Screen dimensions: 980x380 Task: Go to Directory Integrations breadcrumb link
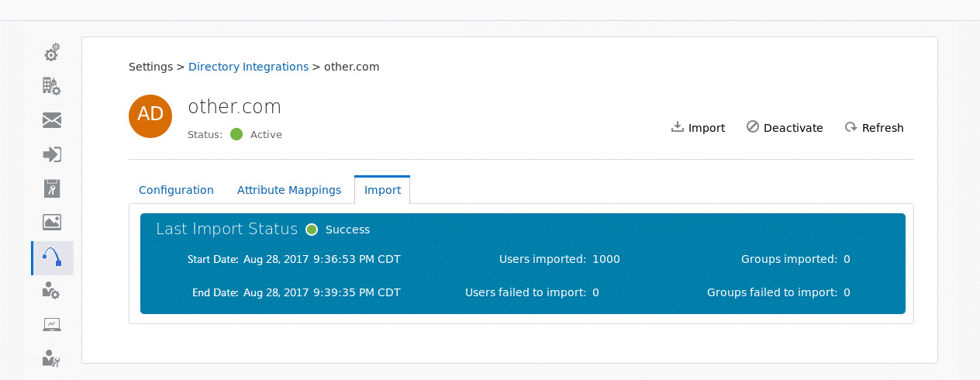click(x=248, y=67)
